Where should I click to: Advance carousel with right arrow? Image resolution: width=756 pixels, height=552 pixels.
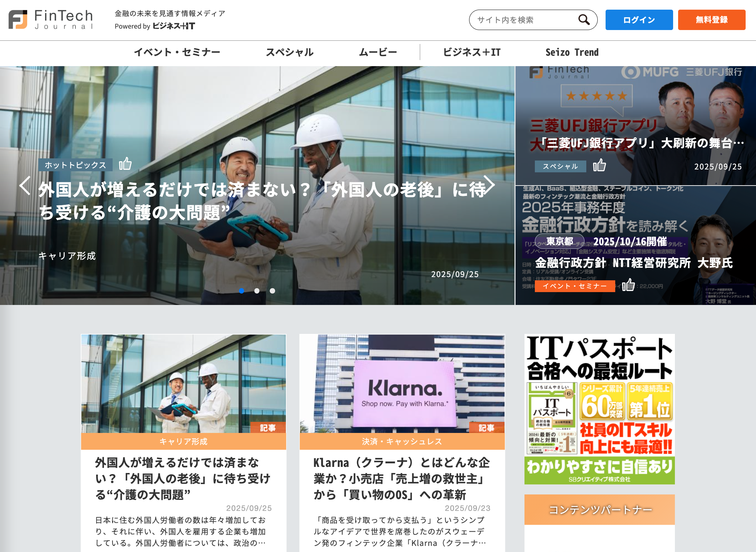(489, 186)
